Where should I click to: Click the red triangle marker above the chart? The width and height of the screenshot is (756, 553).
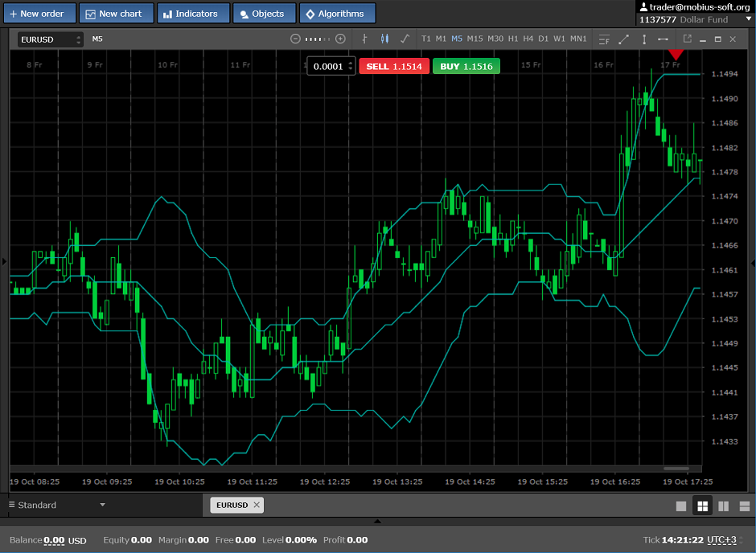point(676,55)
